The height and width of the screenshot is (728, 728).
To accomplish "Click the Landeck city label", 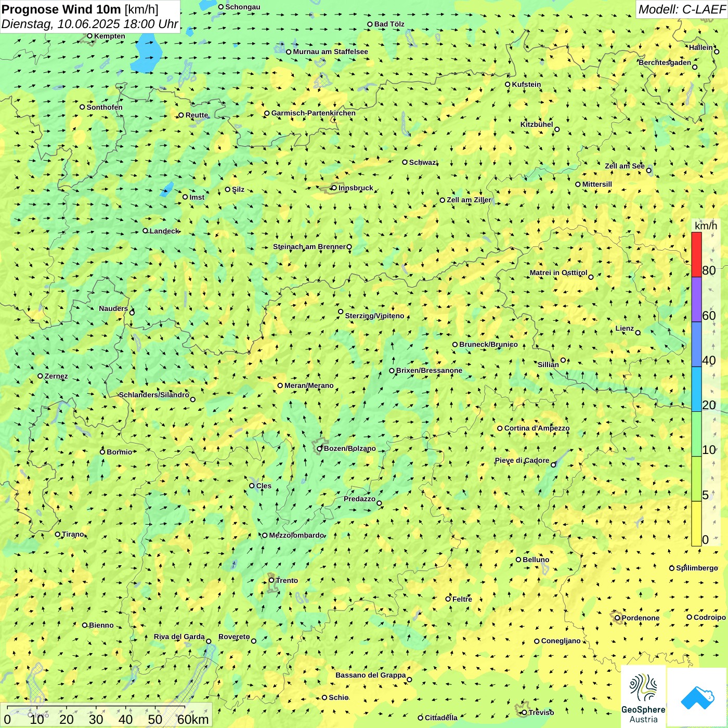I will pyautogui.click(x=164, y=231).
